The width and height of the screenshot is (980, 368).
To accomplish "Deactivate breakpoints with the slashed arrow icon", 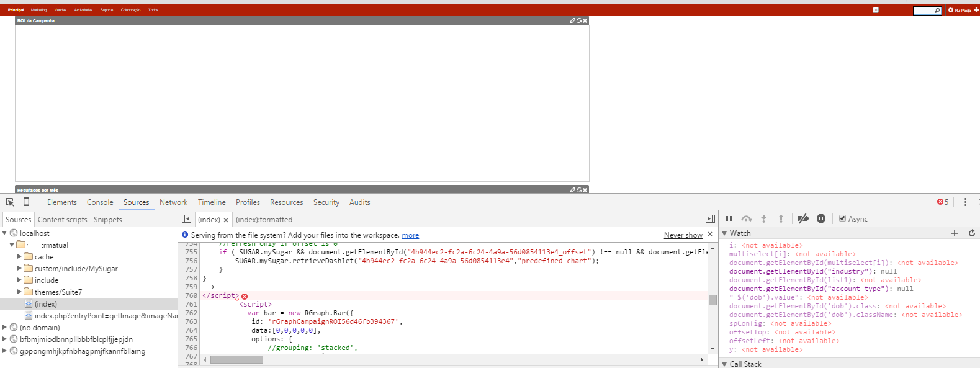I will pyautogui.click(x=803, y=218).
